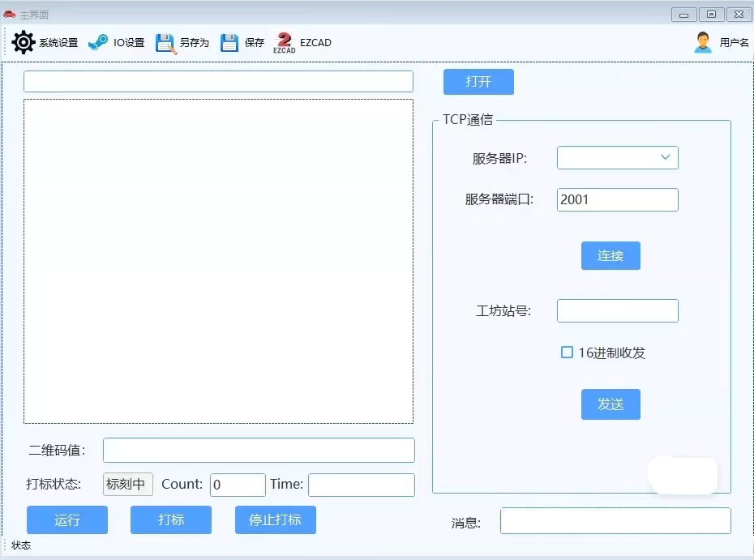Click the 打标状态: label

point(54,484)
